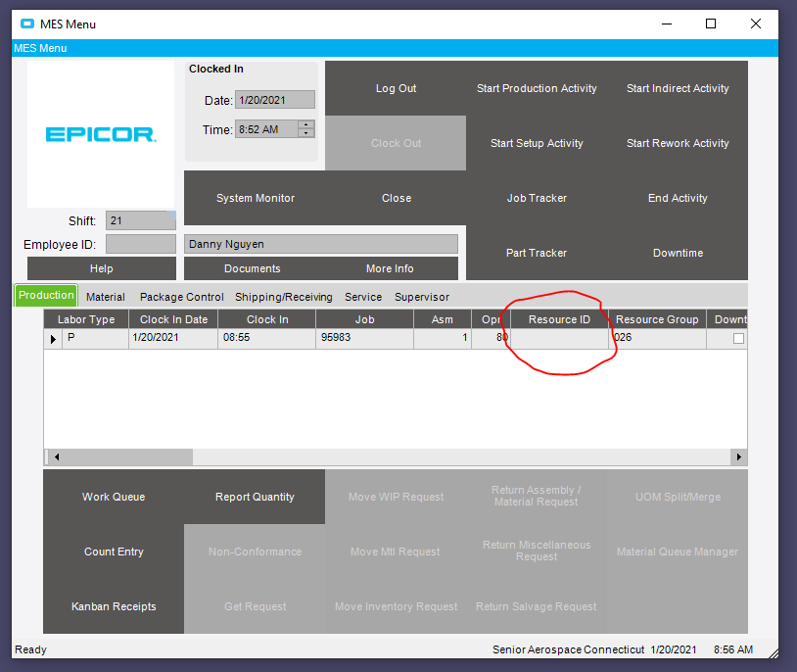This screenshot has height=672, width=797.
Task: Select the Resource Group cell 026
Action: coord(657,338)
